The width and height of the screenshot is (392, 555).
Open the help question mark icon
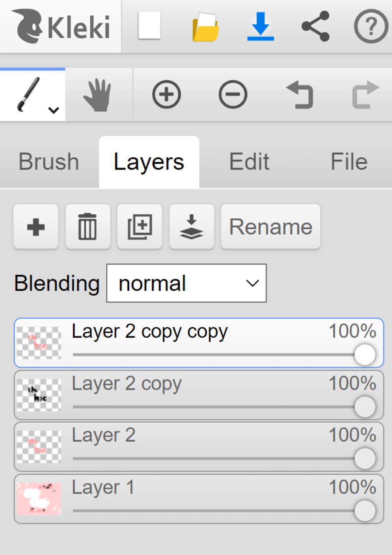(371, 26)
